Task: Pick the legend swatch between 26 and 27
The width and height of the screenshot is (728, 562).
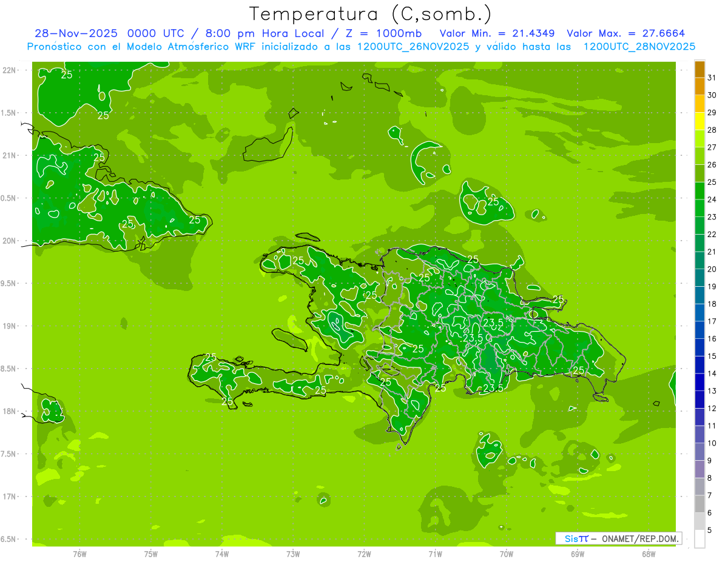Action: pos(699,156)
